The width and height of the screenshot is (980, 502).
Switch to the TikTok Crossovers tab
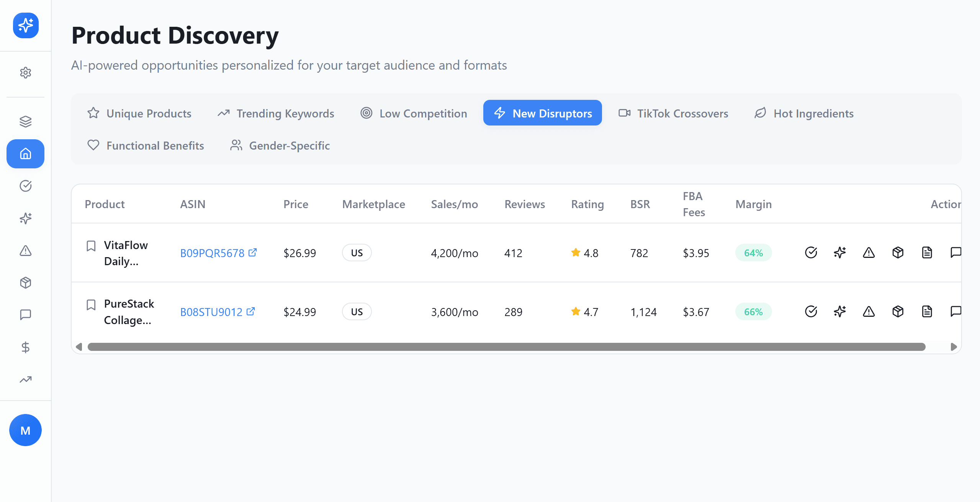click(673, 113)
